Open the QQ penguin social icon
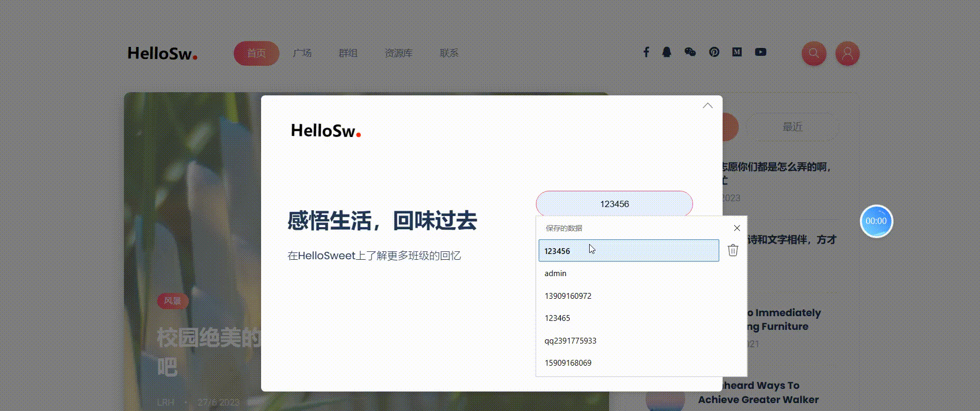This screenshot has height=411, width=980. pos(667,52)
